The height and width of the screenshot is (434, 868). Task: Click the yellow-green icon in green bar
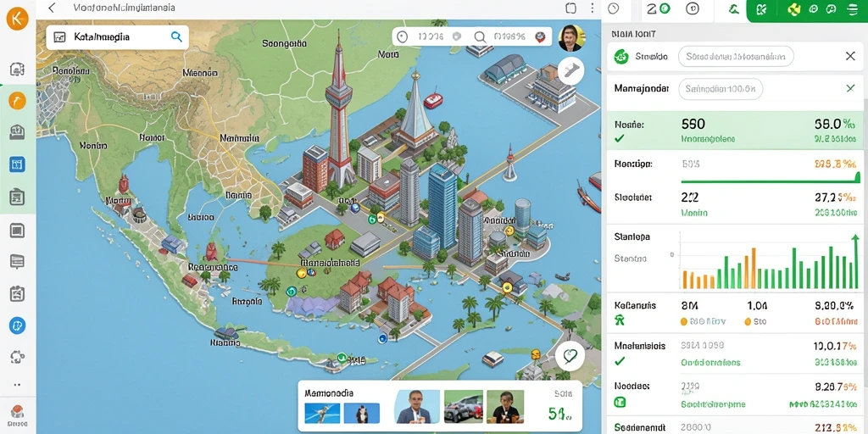[794, 8]
